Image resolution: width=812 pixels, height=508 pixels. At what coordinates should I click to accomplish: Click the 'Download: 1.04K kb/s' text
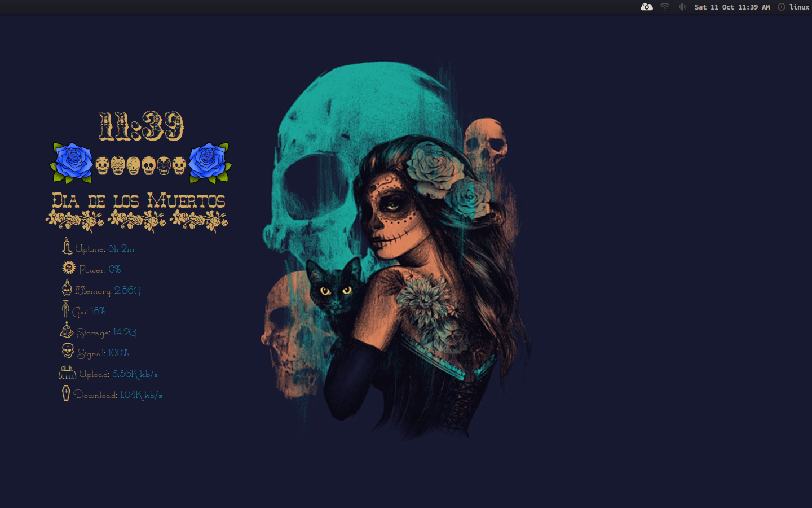point(118,395)
